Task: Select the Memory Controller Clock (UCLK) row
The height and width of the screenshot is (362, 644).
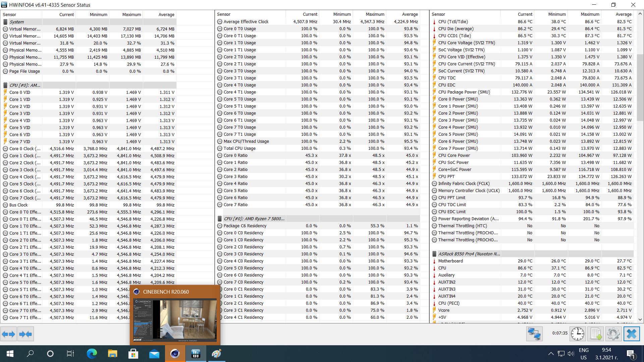Action: click(x=532, y=190)
